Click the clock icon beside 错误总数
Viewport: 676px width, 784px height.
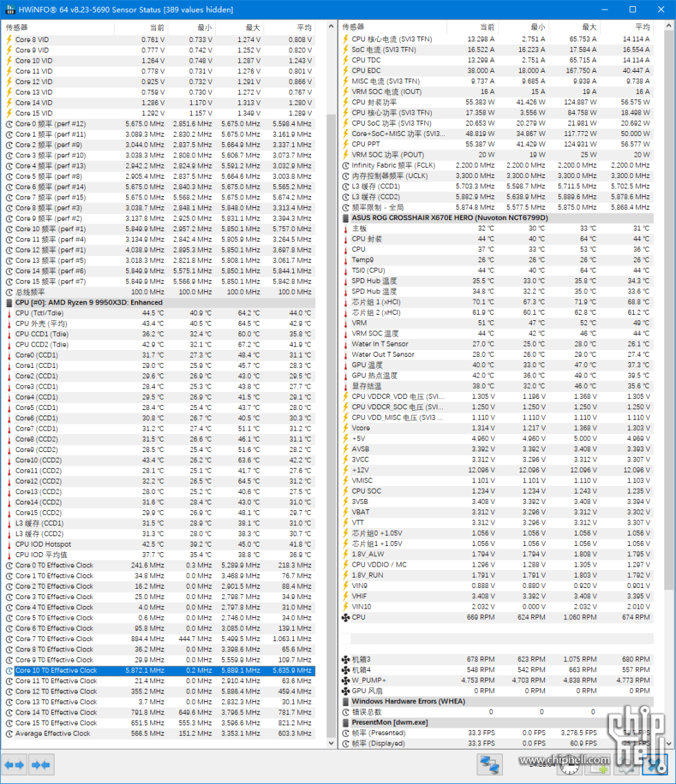(346, 712)
